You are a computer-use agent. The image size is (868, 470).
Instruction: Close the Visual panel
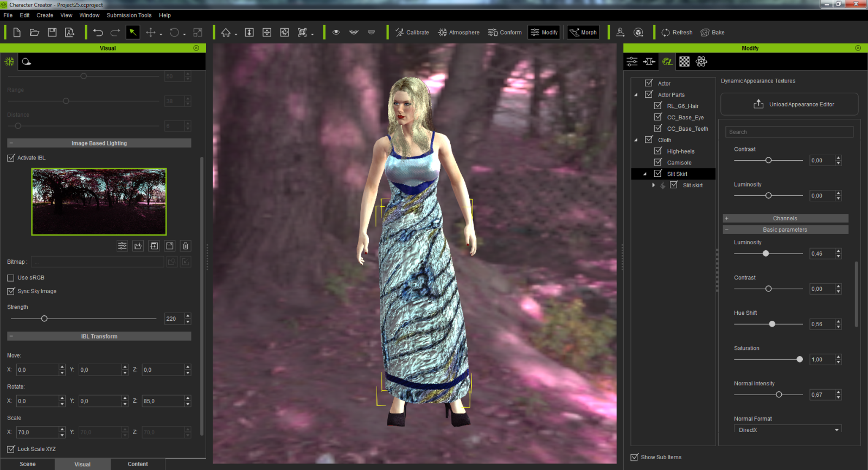click(196, 48)
